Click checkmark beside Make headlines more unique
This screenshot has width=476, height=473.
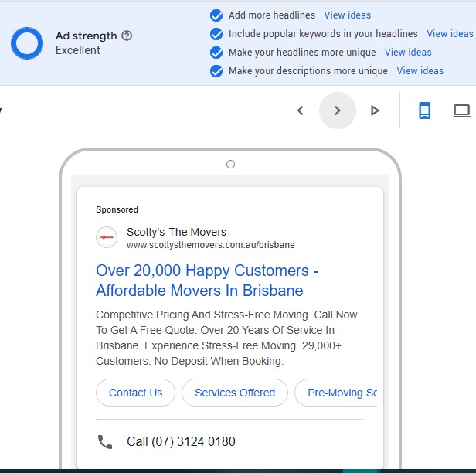216,53
